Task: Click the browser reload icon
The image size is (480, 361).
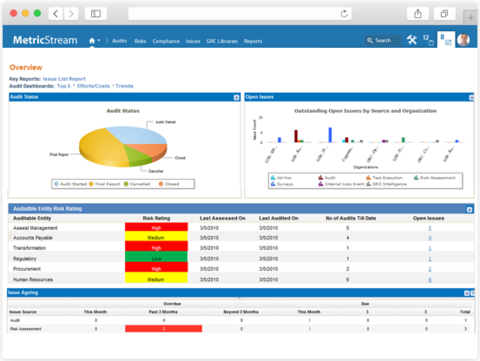Action: click(x=344, y=14)
